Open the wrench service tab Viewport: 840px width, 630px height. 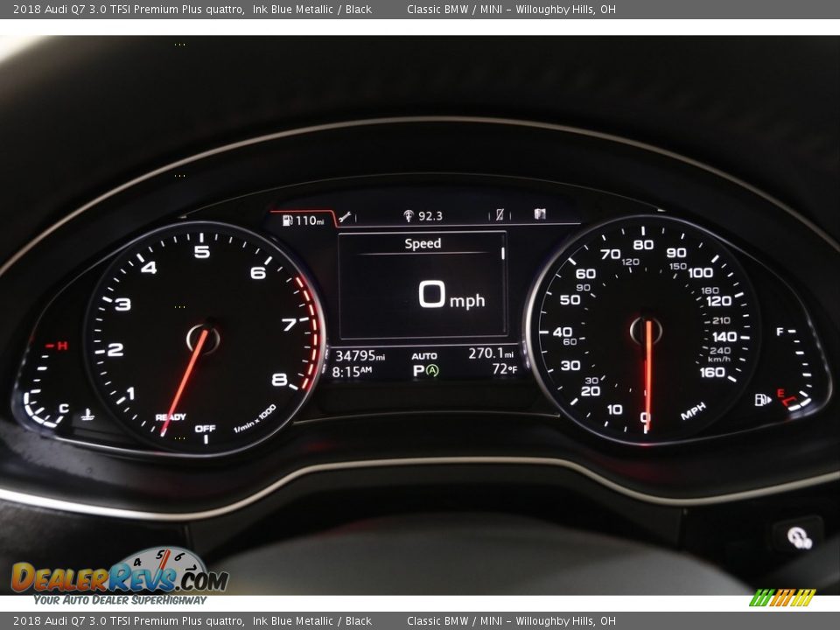(x=345, y=217)
